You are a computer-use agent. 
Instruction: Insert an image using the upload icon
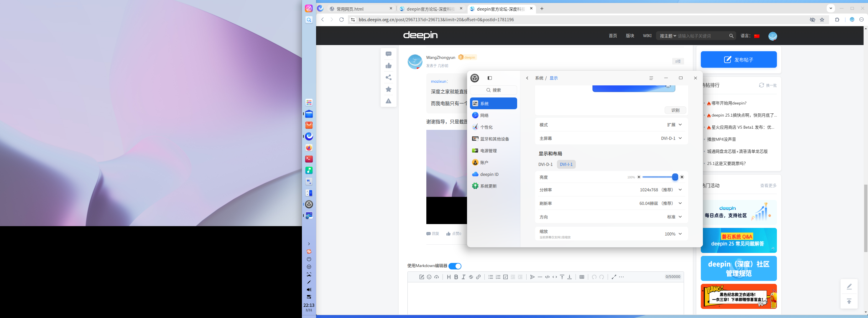pos(437,277)
